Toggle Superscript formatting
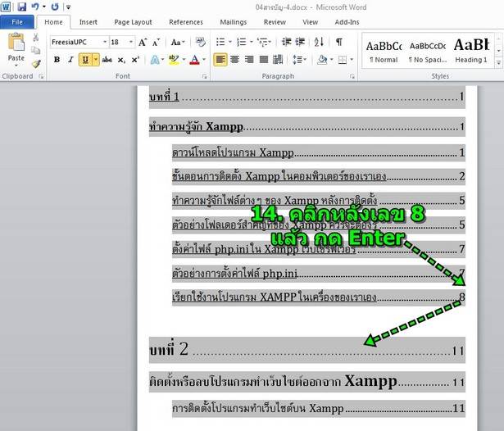The width and height of the screenshot is (504, 431). tap(135, 60)
